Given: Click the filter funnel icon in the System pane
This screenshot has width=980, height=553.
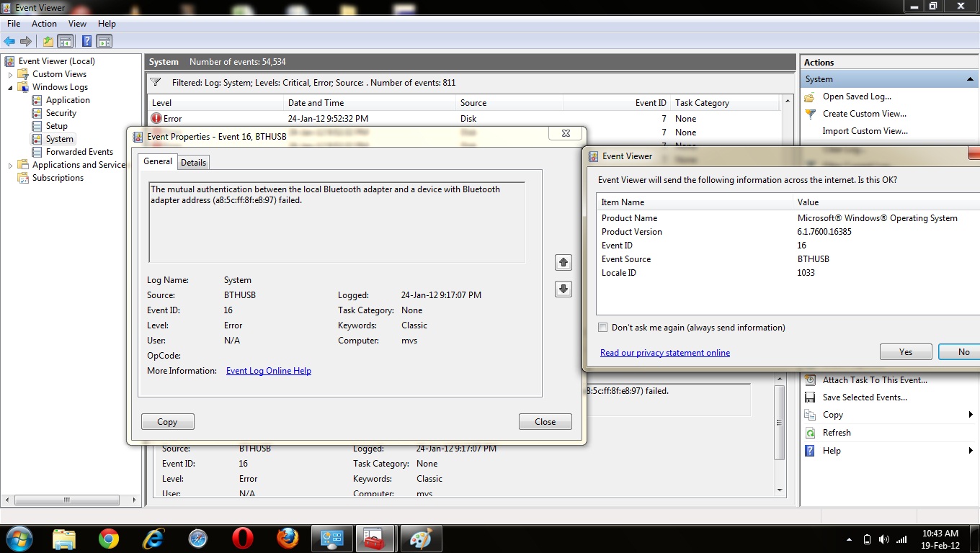Looking at the screenshot, I should [156, 82].
